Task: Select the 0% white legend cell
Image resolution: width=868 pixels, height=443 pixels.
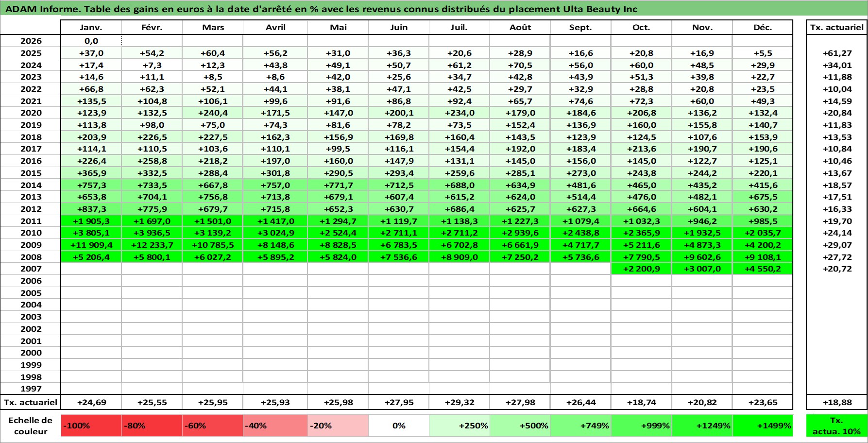Action: (x=399, y=426)
